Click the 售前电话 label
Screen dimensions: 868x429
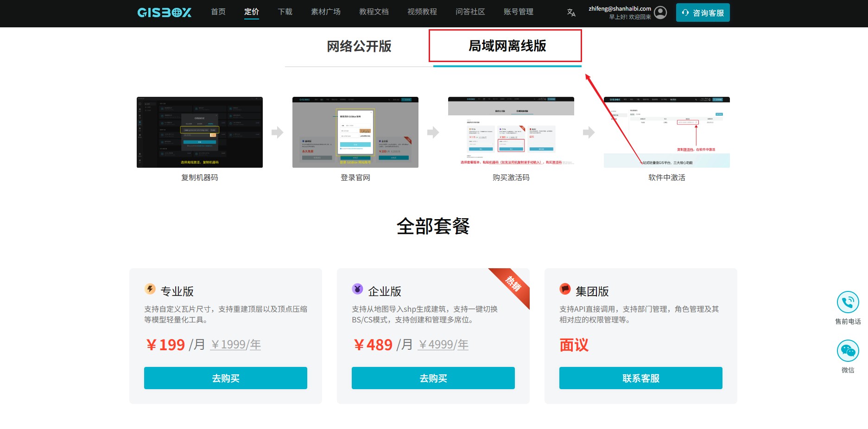pyautogui.click(x=848, y=322)
